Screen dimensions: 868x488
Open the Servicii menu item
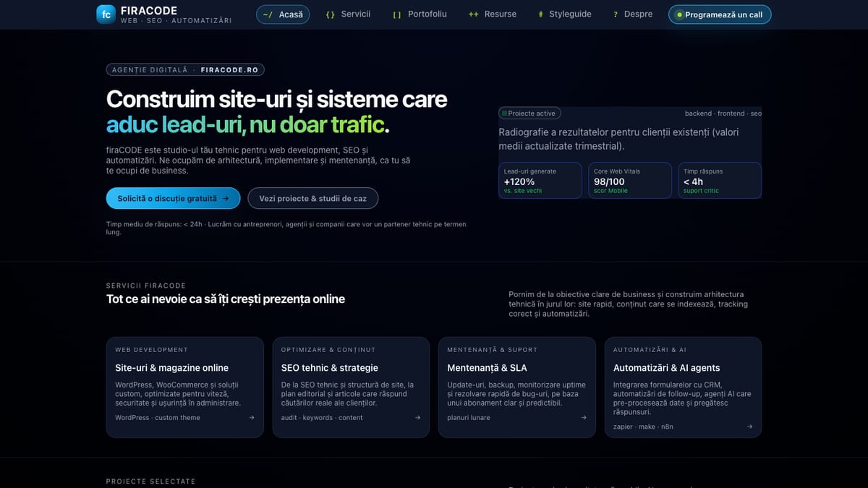point(348,14)
